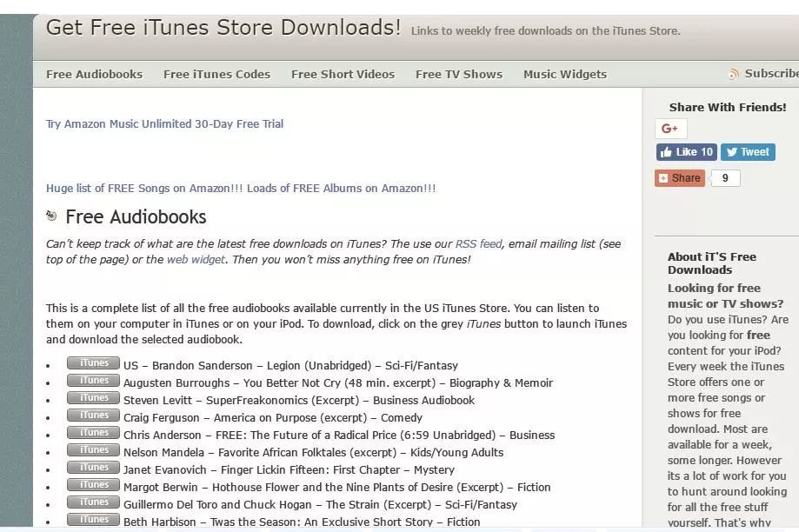Click text 'Brandon Sanderson – Legion (Unabridged)'
This screenshot has width=799, height=532.
coord(262,366)
